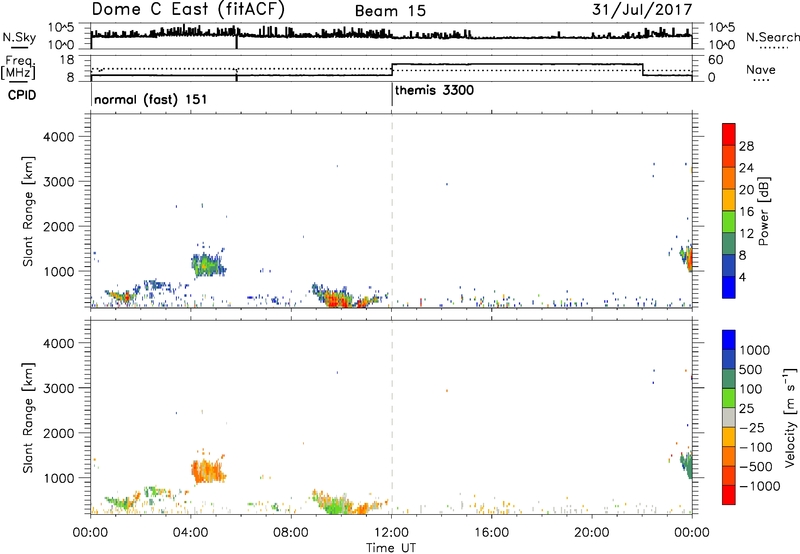The image size is (800, 554).
Task: Click the "Velocity [m s⁻¹]" colorbar title
Action: 790,417
